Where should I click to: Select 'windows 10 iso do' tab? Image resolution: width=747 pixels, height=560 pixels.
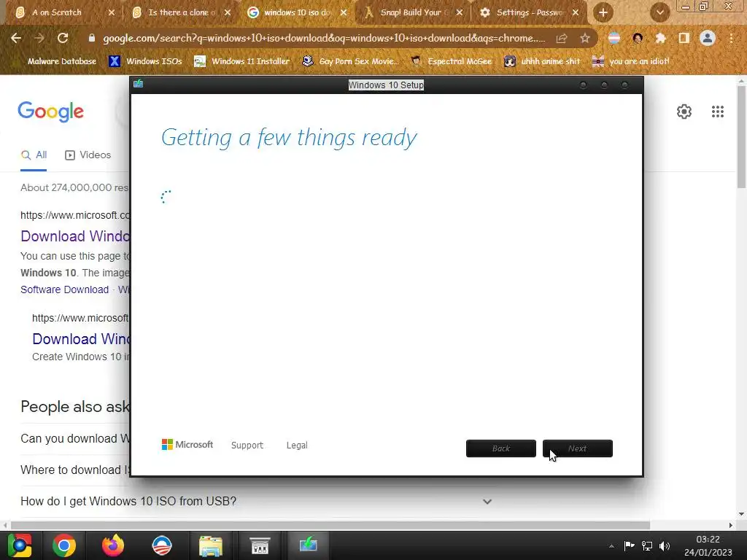298,12
